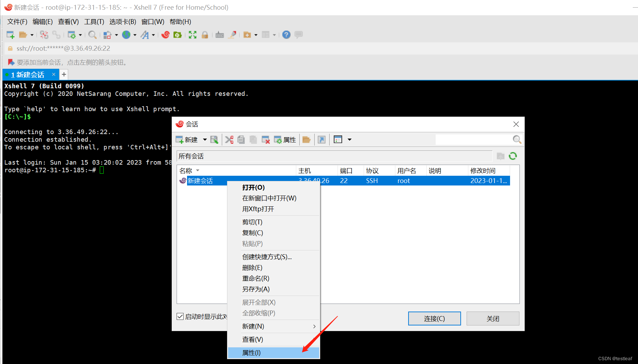Click the 连接(C) button

[x=434, y=318]
